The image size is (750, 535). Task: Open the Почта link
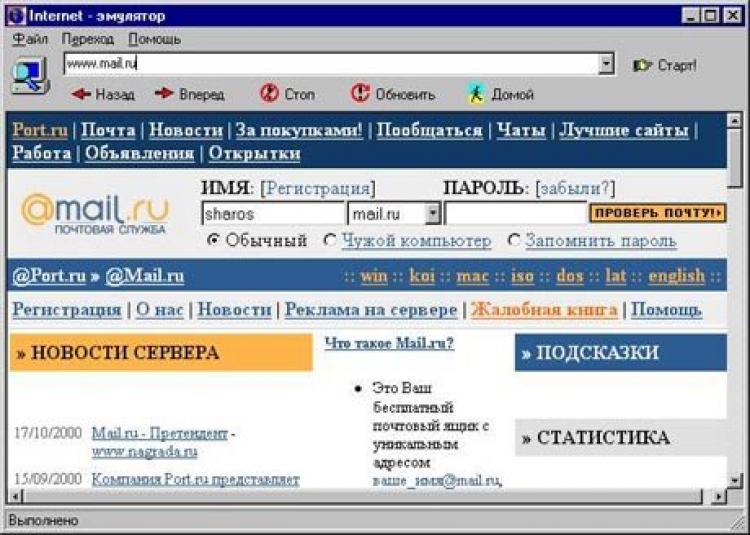(108, 130)
